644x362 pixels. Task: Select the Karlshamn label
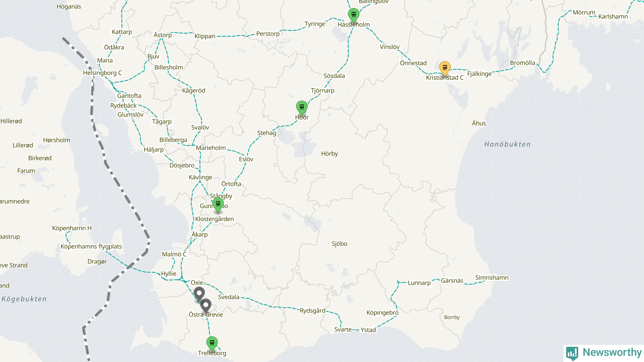coord(613,17)
